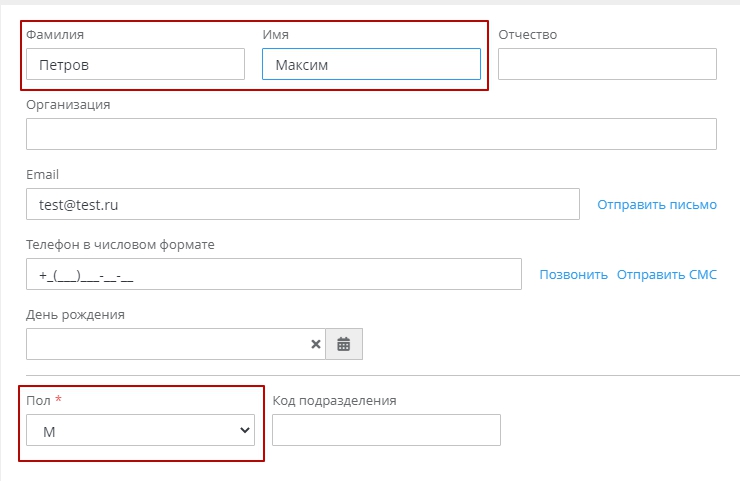Click the Код подразделения label text
The width and height of the screenshot is (740, 481).
coord(334,400)
